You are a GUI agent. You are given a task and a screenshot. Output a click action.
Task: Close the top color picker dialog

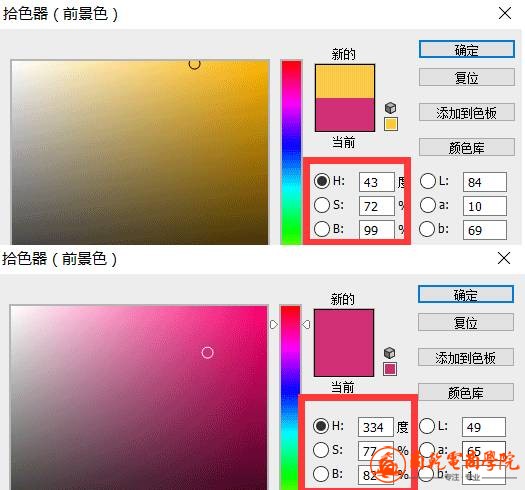coord(505,13)
